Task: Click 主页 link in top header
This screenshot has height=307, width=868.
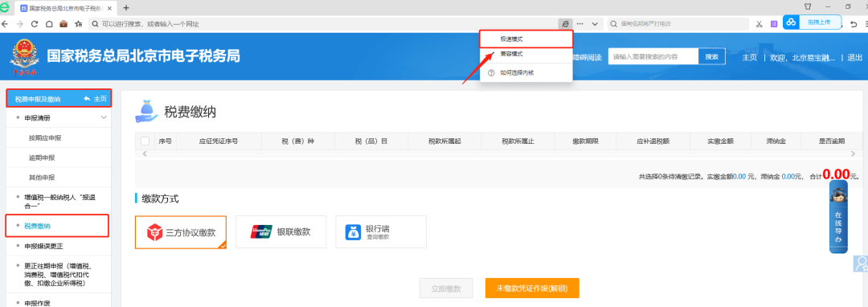Action: point(750,57)
